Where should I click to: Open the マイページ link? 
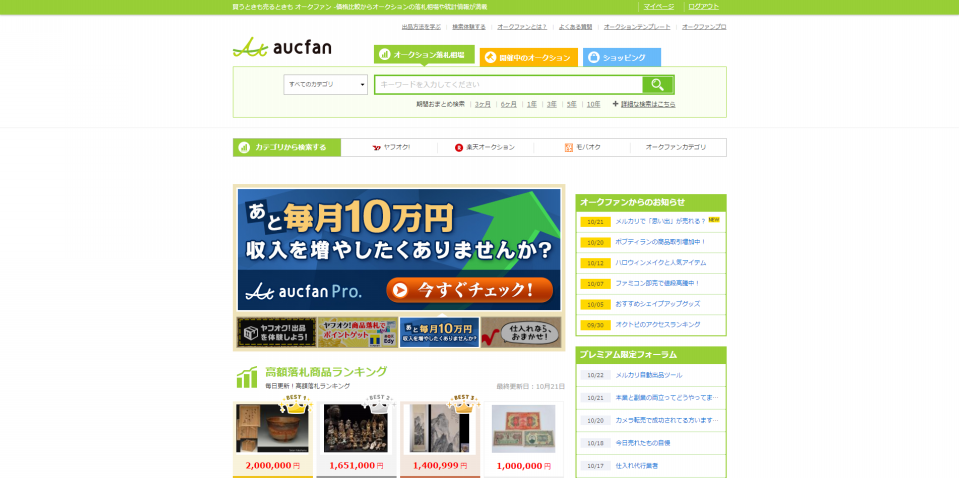[x=659, y=7]
